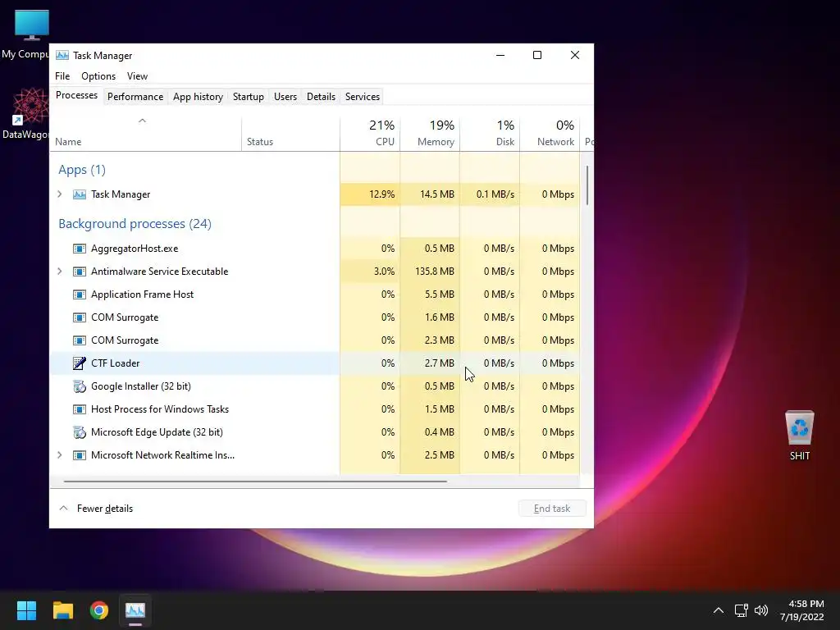Switch to the Startup tab
The height and width of the screenshot is (630, 840).
[248, 97]
